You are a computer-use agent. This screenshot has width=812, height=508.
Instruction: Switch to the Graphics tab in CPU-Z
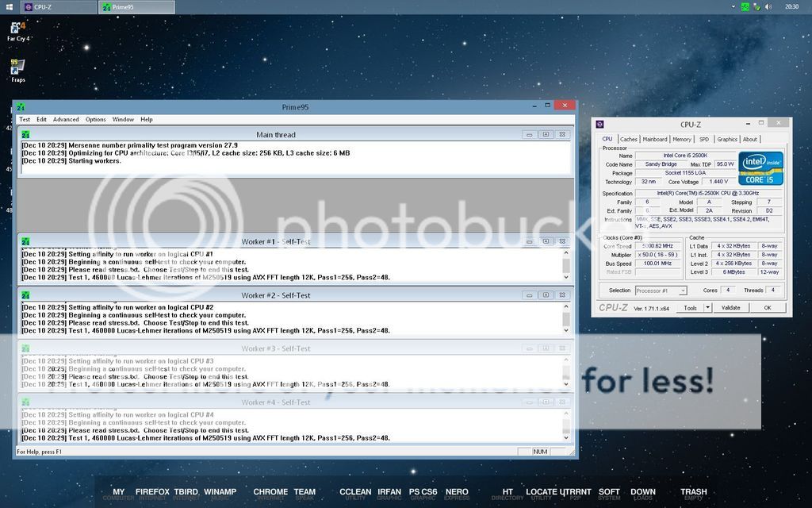click(727, 140)
